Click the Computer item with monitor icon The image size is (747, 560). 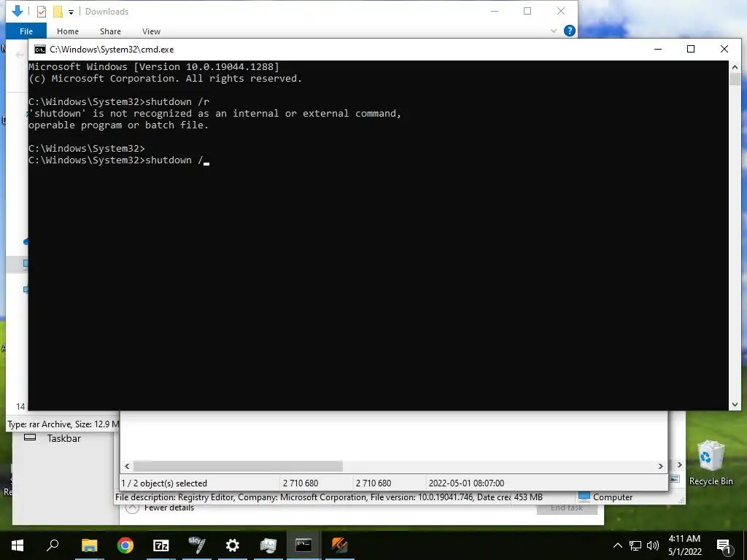[x=605, y=497]
